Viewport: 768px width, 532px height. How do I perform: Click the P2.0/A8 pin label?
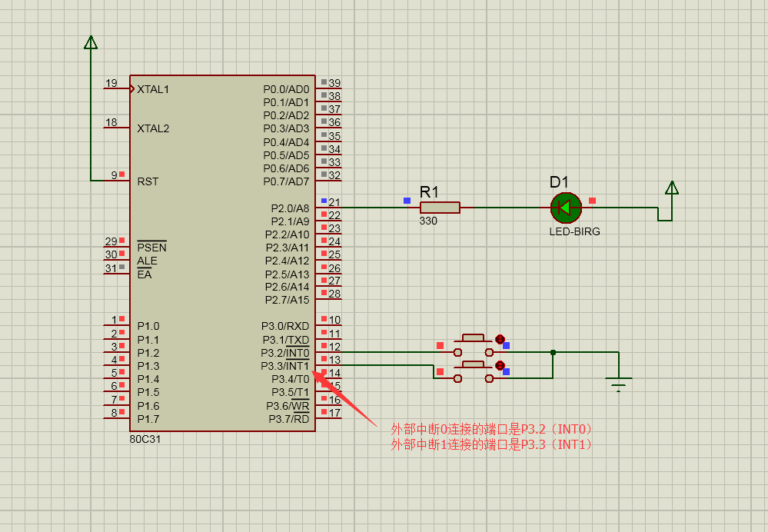[x=290, y=208]
